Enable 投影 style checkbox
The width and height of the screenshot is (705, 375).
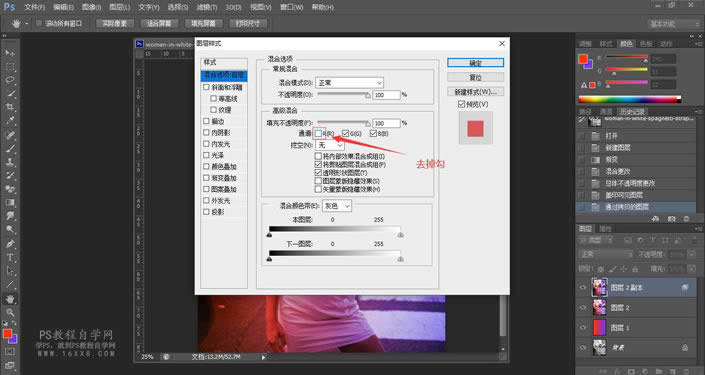(x=206, y=212)
